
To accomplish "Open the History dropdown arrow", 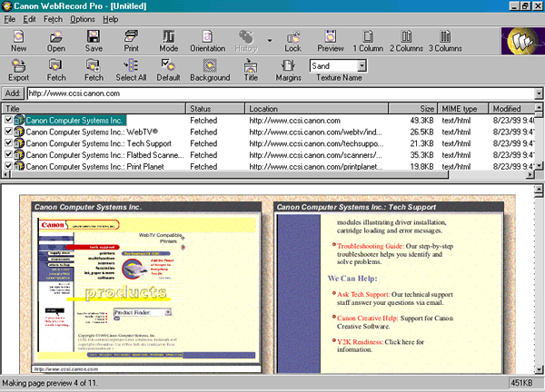I will (x=270, y=41).
